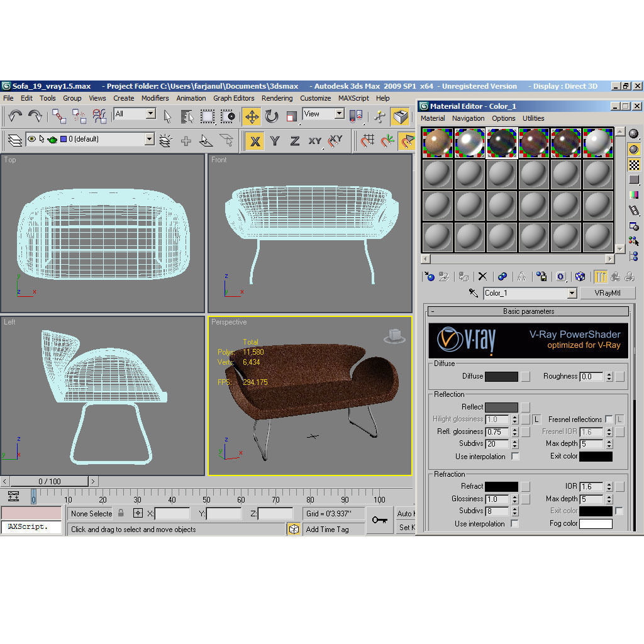The height and width of the screenshot is (644, 644).
Task: Activate Select and Scale tool
Action: tap(292, 116)
